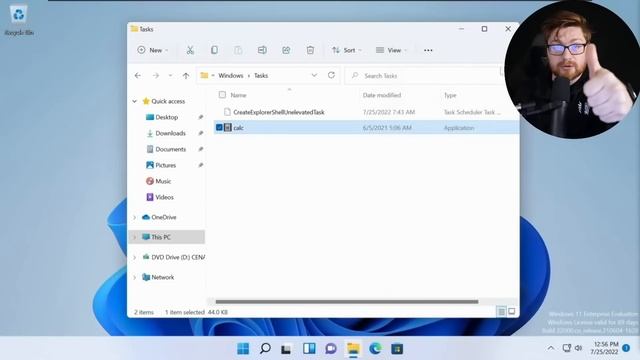
Task: Go up one folder level arrow
Action: pos(186,76)
